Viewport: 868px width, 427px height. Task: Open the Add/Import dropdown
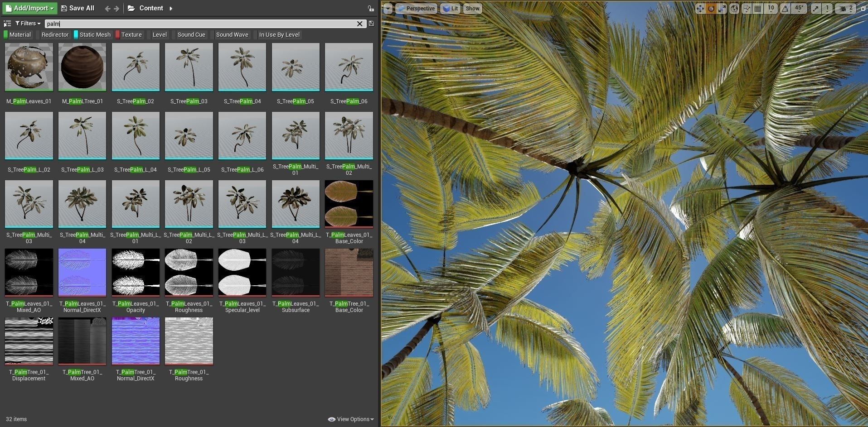click(30, 8)
